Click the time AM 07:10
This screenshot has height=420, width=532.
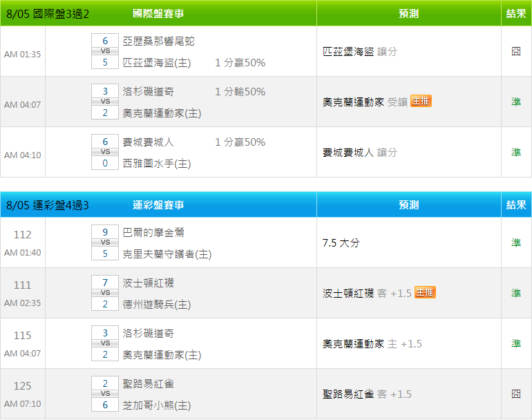click(22, 403)
